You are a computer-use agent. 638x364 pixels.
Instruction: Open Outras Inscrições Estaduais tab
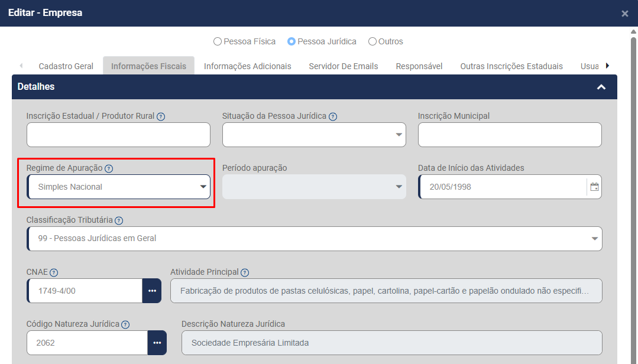click(x=511, y=66)
